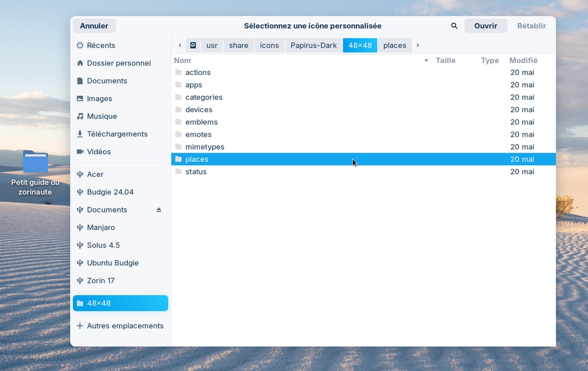
Task: Open Récents in the sidebar
Action: click(101, 45)
